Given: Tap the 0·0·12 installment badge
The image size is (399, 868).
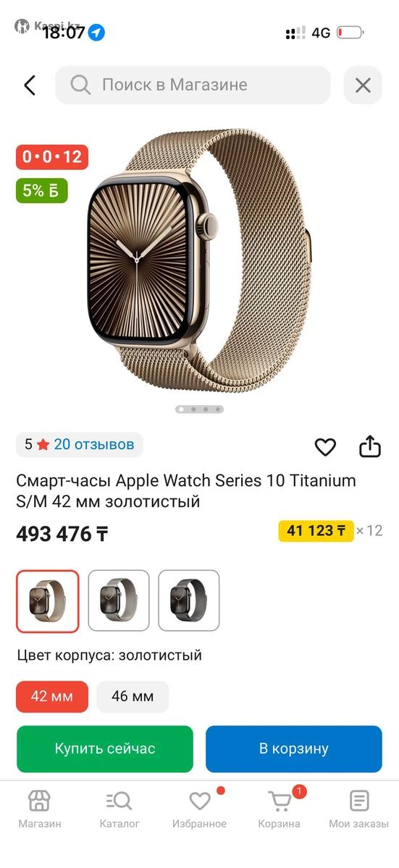Looking at the screenshot, I should point(52,156).
